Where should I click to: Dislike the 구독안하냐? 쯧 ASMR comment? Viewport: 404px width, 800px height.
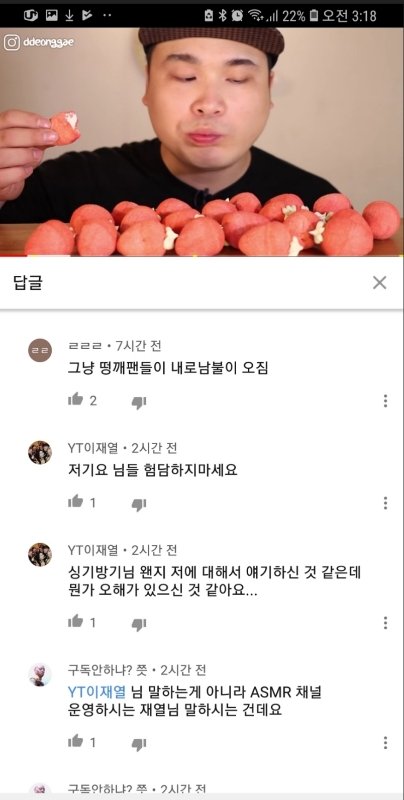point(139,744)
